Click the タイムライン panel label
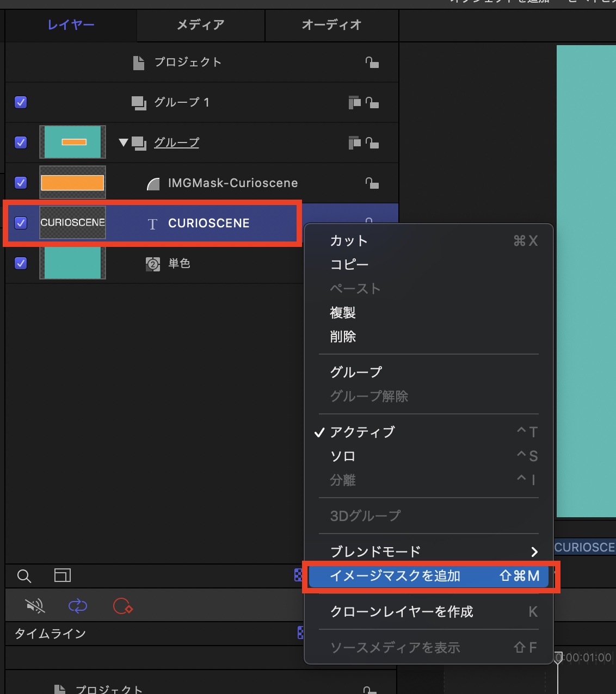The image size is (616, 694). coord(50,634)
